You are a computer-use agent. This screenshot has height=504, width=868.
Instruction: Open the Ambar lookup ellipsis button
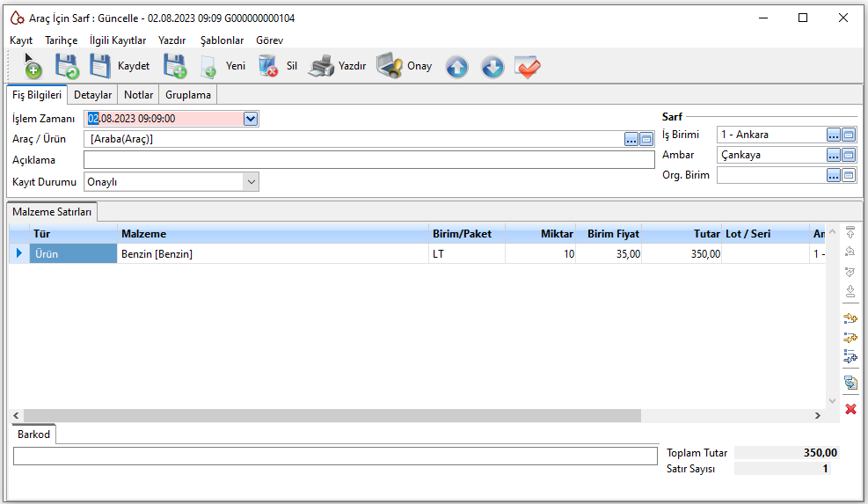833,155
